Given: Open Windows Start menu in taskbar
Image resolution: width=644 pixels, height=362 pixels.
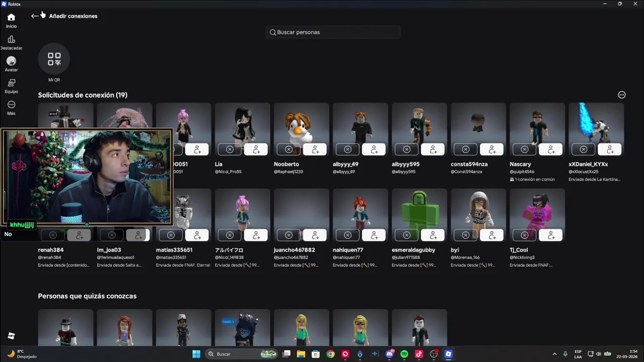Looking at the screenshot, I should 196,354.
